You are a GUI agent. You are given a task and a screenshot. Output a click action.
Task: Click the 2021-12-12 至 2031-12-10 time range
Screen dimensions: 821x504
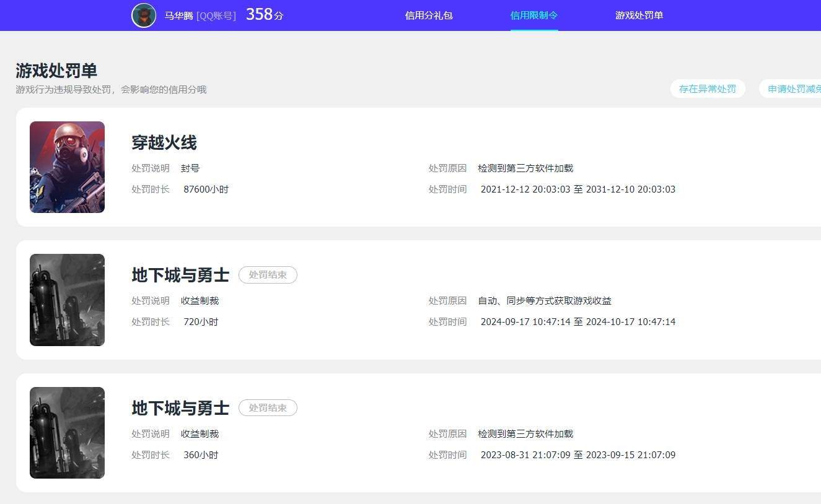pos(578,189)
